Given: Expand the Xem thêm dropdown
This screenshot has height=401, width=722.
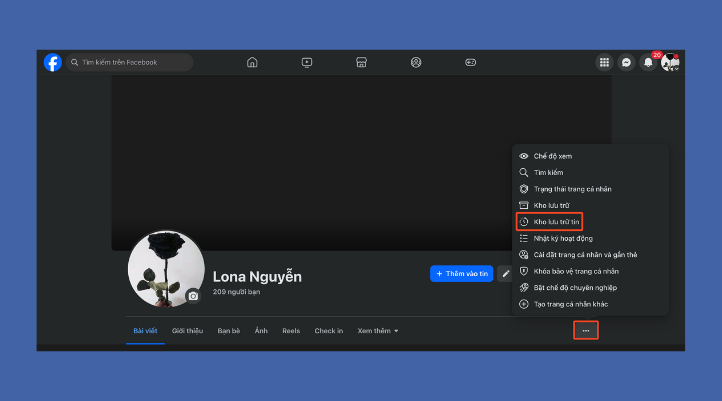Looking at the screenshot, I should [378, 330].
